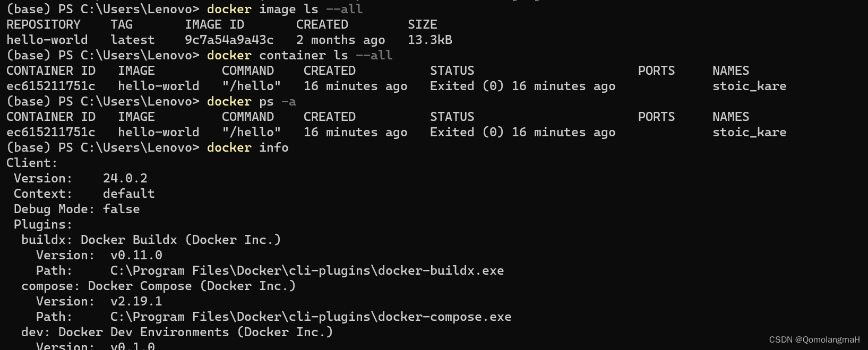Image resolution: width=868 pixels, height=350 pixels.
Task: Select first container ID ec615211751c
Action: click(51, 86)
